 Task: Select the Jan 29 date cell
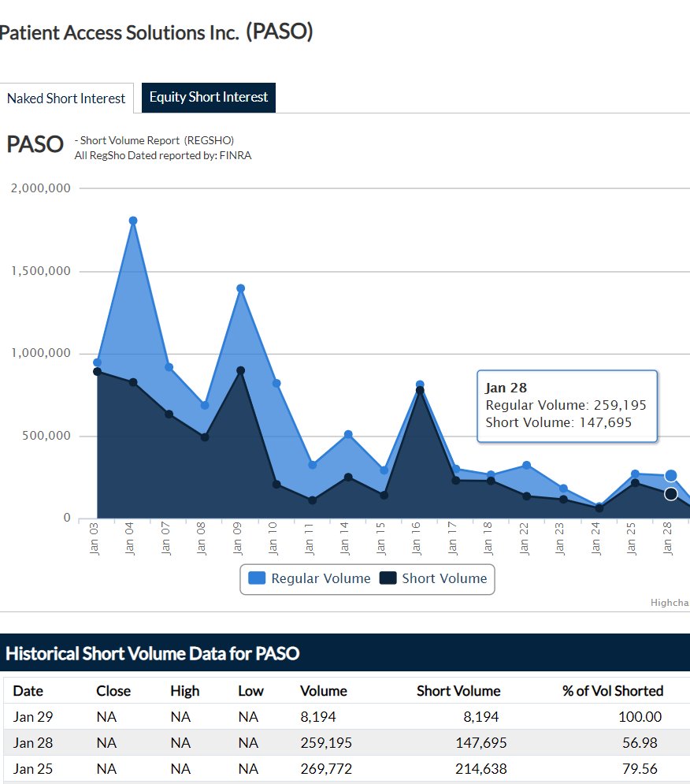[32, 717]
